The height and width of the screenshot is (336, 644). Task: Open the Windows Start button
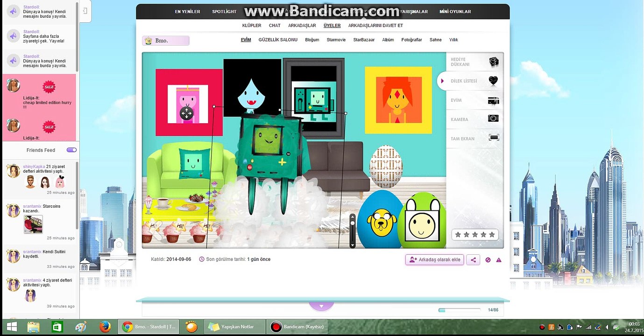tap(12, 327)
